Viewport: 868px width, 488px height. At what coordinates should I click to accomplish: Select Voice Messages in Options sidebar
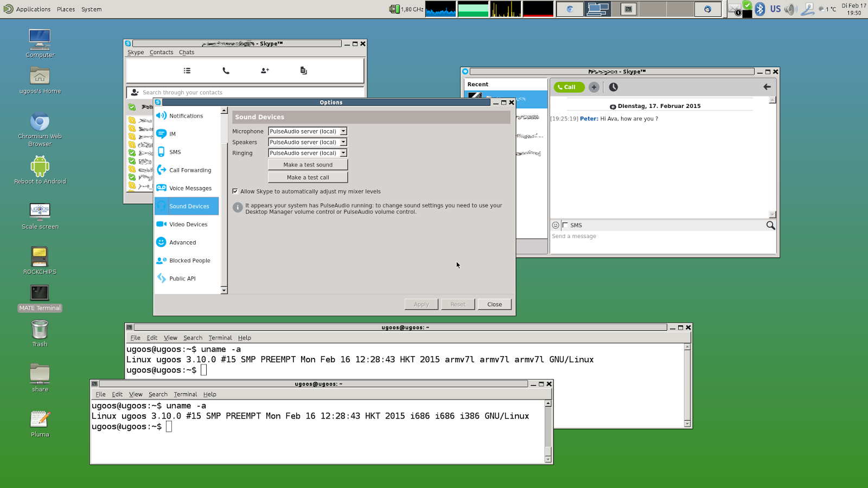pos(187,188)
